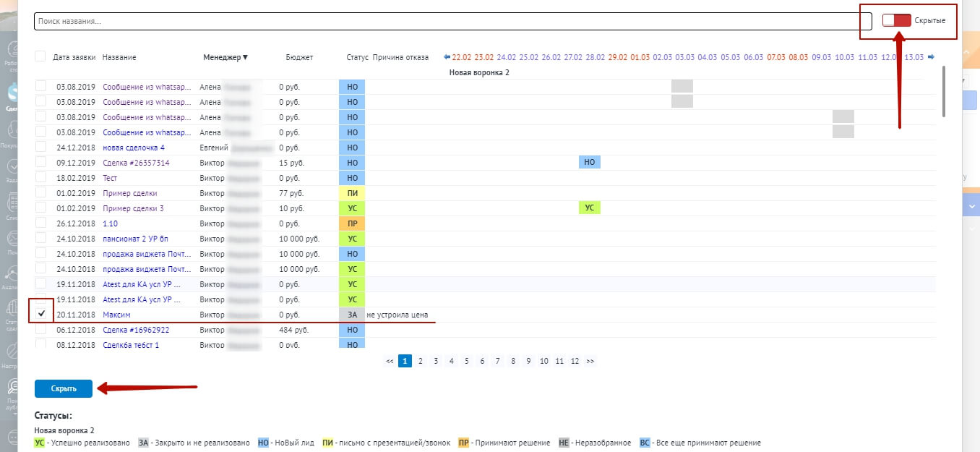Open the Сделка #26357314 deal link

[136, 163]
